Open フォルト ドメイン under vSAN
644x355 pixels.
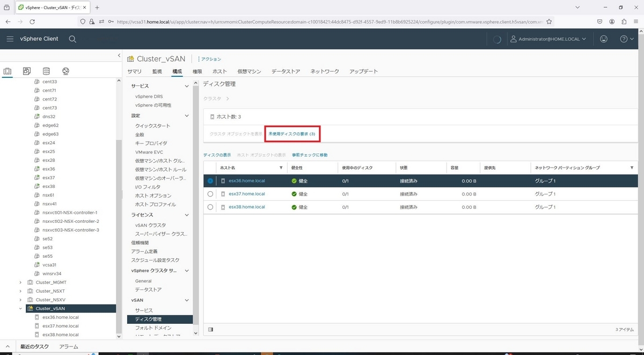[153, 328]
